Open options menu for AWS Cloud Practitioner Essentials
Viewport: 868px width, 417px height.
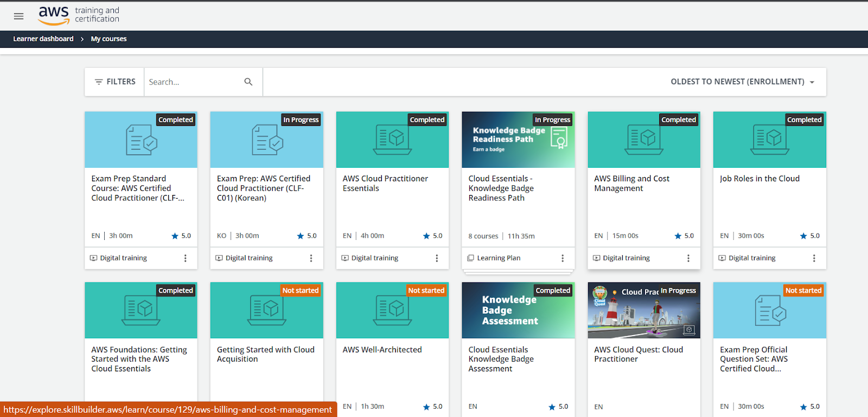point(437,258)
